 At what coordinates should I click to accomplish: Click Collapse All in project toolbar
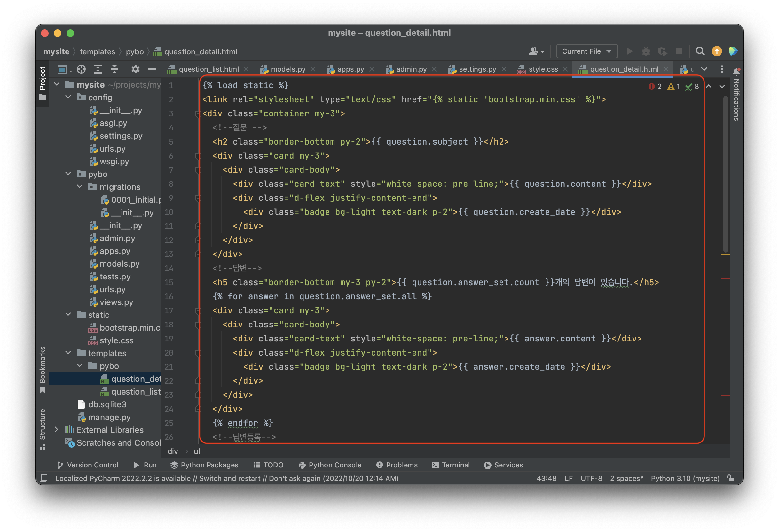click(x=114, y=69)
